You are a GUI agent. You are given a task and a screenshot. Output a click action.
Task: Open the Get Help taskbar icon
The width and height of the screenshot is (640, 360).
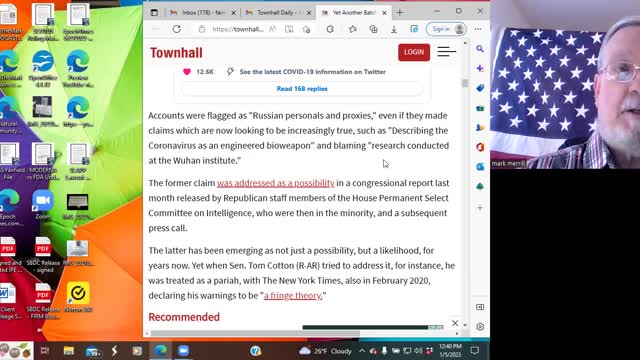(x=256, y=351)
